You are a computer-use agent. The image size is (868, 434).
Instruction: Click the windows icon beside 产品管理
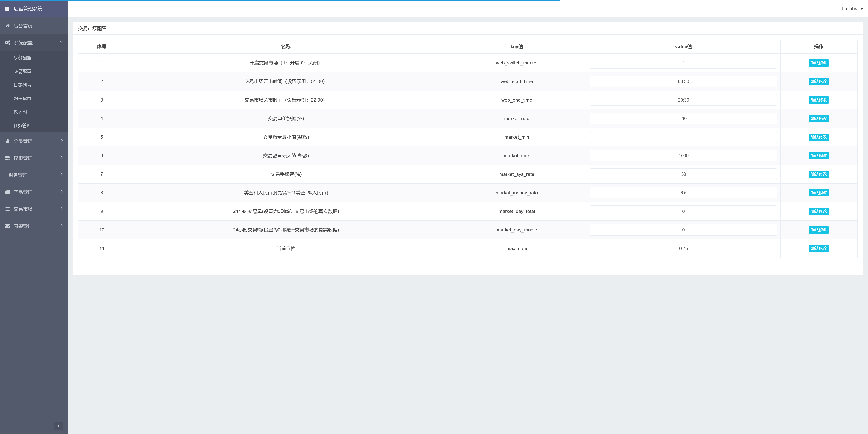7,192
